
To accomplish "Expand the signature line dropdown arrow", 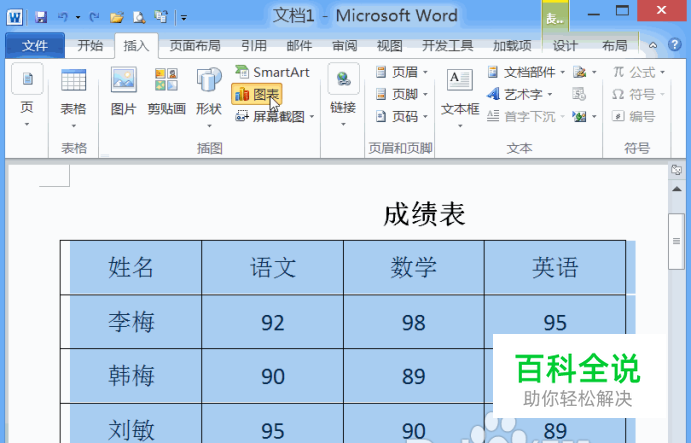I will [594, 72].
